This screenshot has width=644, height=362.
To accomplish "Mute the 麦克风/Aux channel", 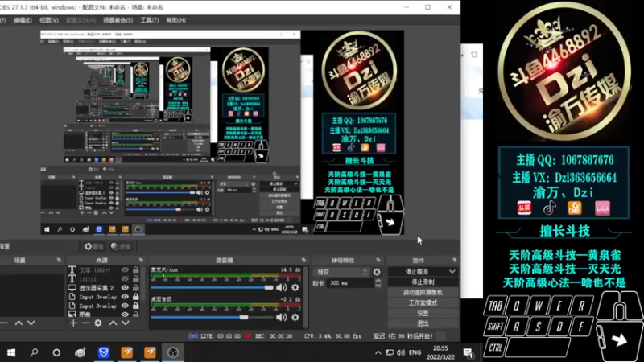I will (x=281, y=288).
